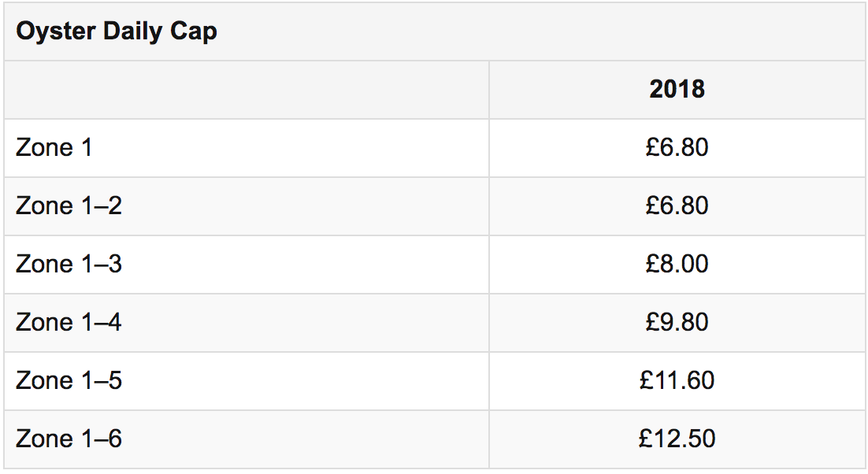Select the Zone 1–6 row label
Screen dimensions: 868x474
pyautogui.click(x=69, y=439)
